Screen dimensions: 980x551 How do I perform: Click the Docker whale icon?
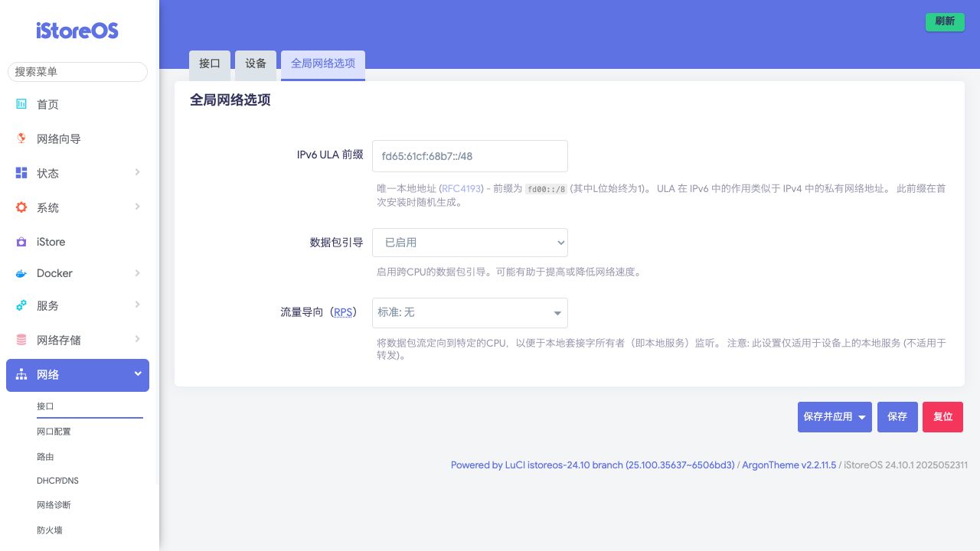[21, 273]
